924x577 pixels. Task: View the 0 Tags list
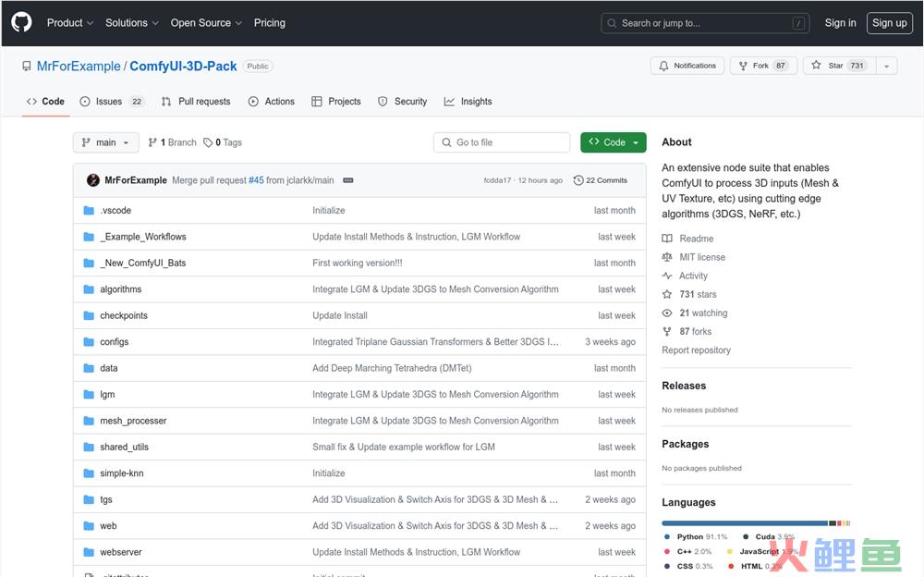pos(223,142)
